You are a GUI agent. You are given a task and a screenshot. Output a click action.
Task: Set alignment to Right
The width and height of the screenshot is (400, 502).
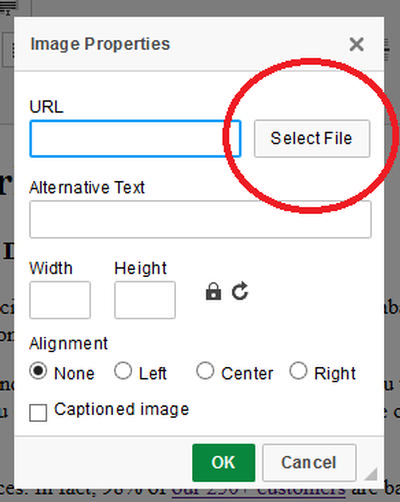(298, 371)
